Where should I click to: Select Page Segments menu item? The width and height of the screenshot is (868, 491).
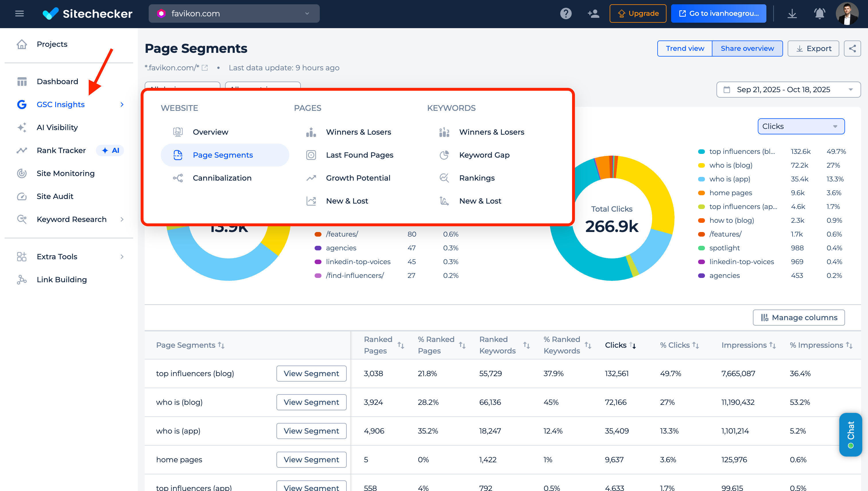tap(225, 155)
